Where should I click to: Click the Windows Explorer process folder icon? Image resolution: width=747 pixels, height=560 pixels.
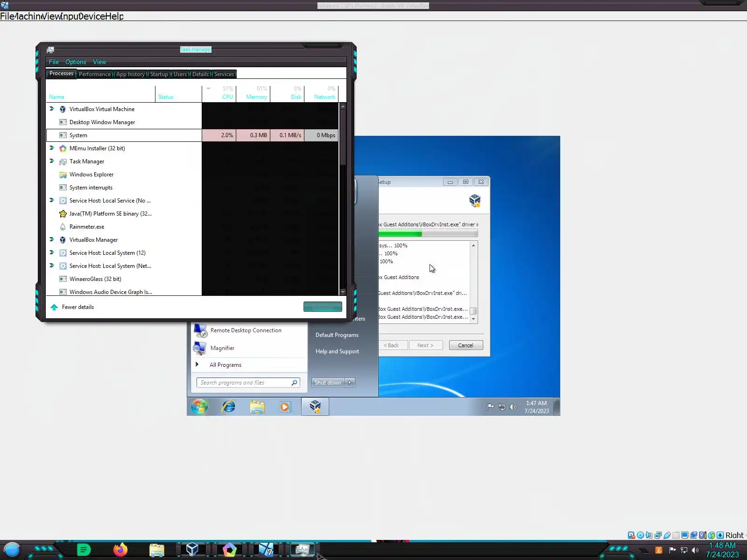(x=63, y=175)
